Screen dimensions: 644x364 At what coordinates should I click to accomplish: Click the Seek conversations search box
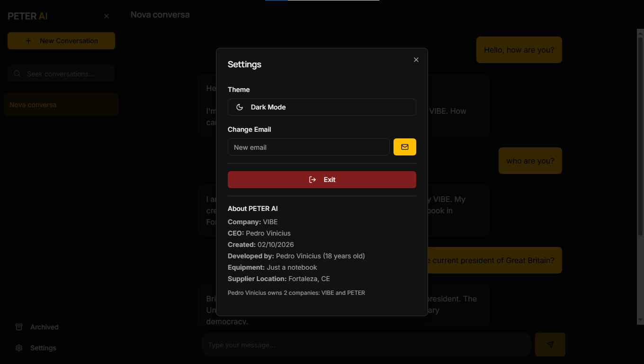[x=61, y=73]
